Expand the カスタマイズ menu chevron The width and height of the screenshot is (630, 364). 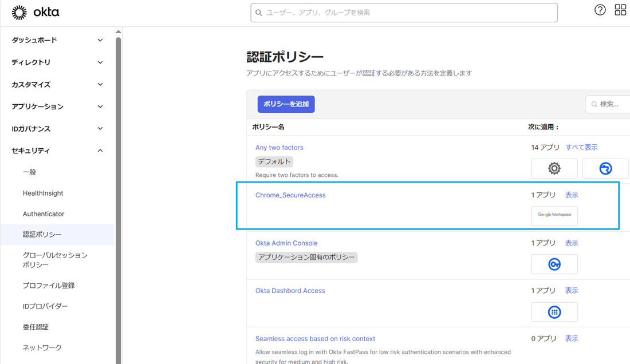coord(100,84)
